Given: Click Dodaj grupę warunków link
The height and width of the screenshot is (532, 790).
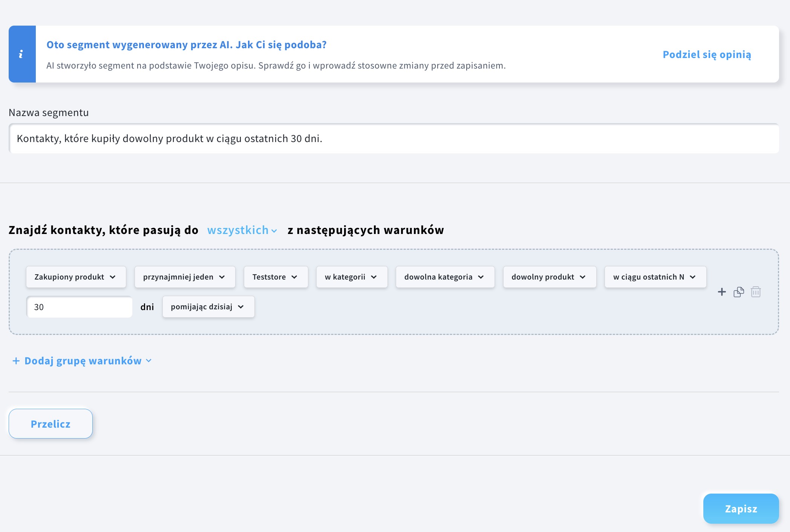Looking at the screenshot, I should tap(83, 361).
